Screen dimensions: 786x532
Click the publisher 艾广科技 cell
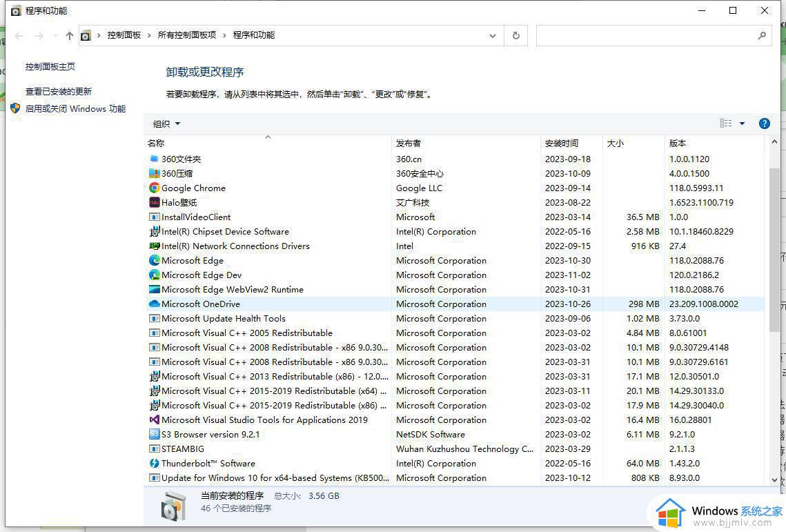point(413,203)
